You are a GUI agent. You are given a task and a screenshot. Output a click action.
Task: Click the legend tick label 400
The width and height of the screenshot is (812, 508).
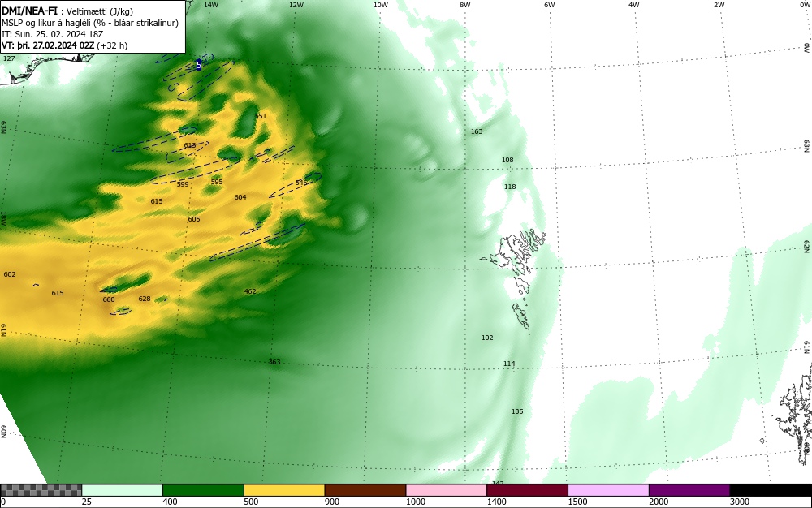(170, 502)
